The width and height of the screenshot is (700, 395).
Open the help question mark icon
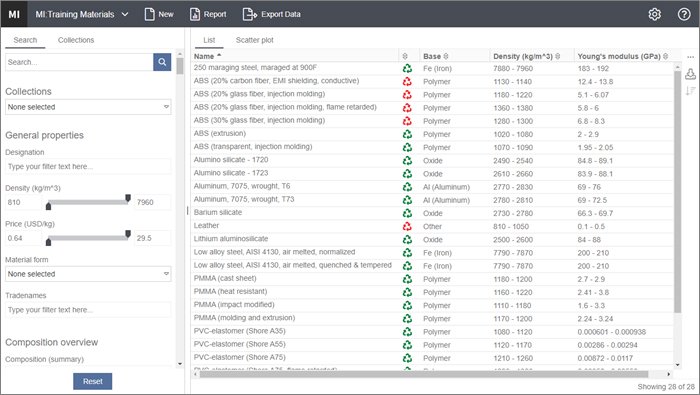[x=684, y=14]
